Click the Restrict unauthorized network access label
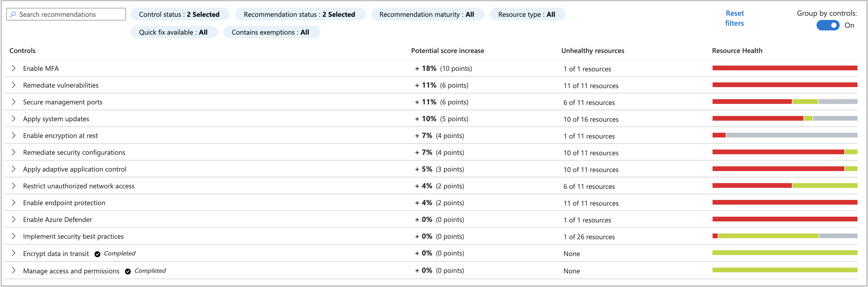The width and height of the screenshot is (868, 287). 79,186
